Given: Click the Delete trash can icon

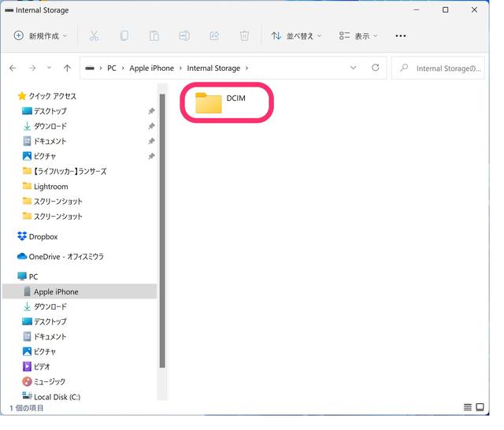Looking at the screenshot, I should tap(244, 35).
